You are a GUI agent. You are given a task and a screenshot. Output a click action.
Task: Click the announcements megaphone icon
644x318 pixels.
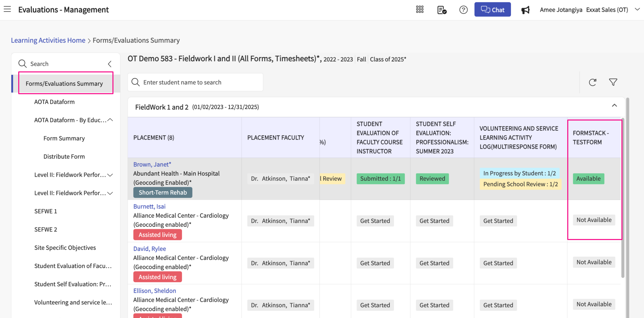click(525, 10)
